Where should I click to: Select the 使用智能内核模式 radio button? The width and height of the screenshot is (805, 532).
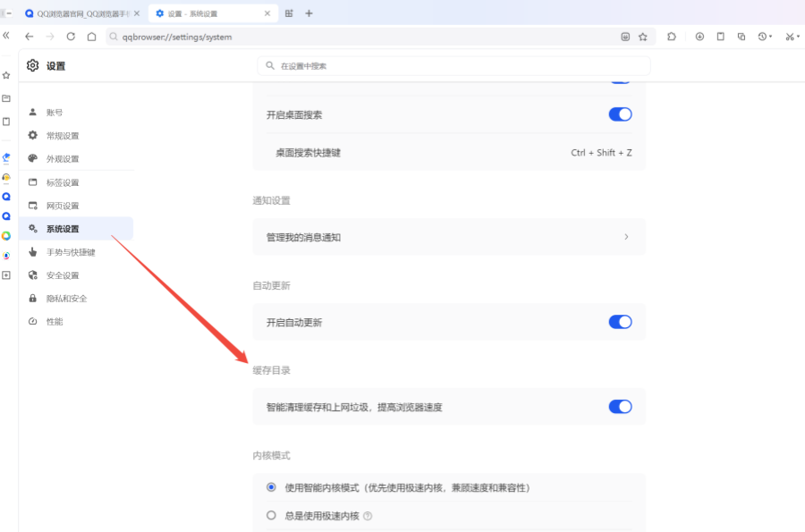271,487
